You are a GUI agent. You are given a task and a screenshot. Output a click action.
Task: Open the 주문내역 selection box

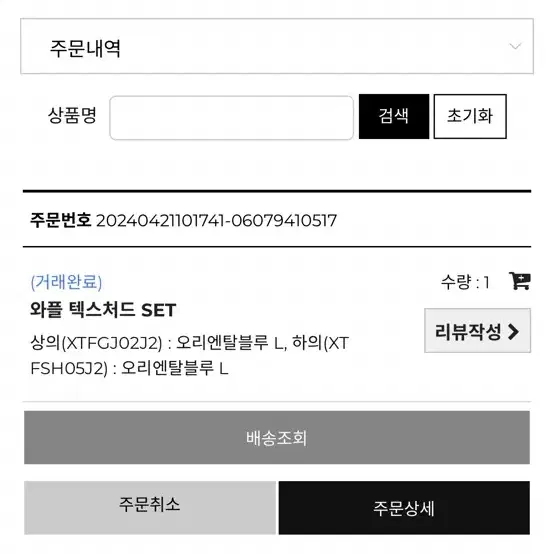[277, 46]
